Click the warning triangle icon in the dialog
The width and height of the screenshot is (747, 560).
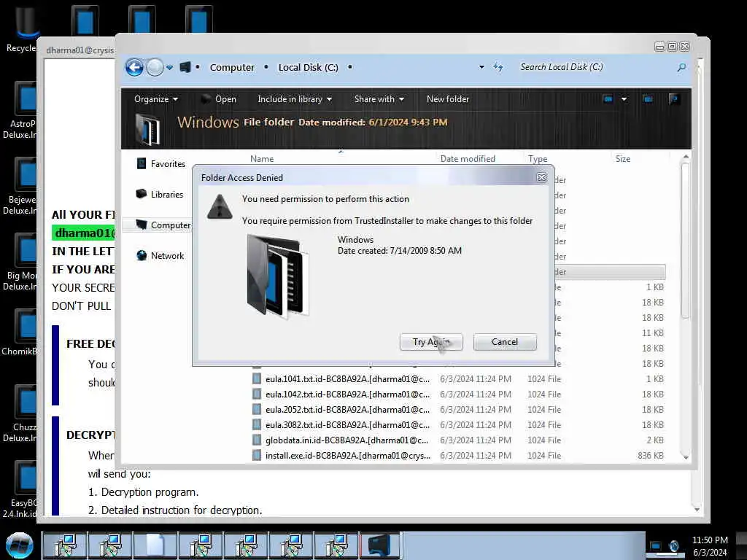[x=220, y=206]
